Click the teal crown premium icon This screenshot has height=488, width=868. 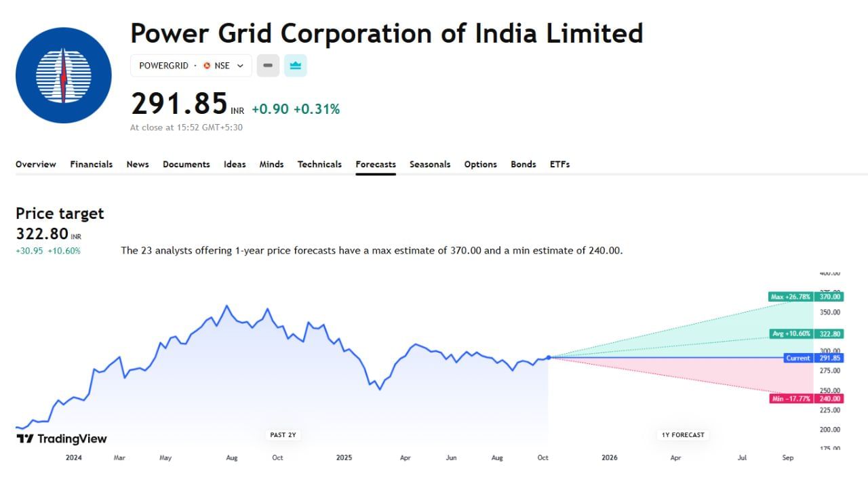coord(295,65)
